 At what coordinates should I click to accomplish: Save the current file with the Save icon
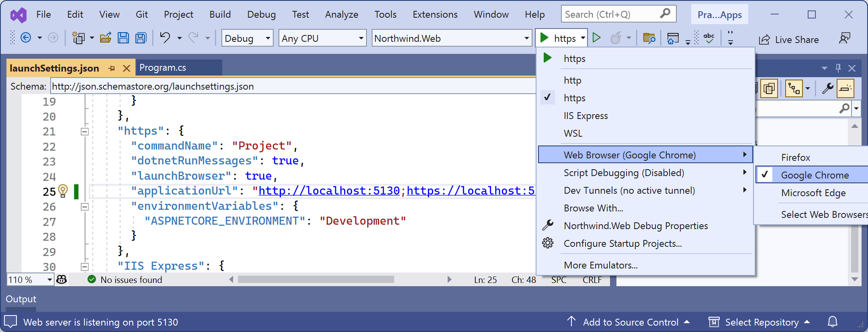[x=123, y=38]
